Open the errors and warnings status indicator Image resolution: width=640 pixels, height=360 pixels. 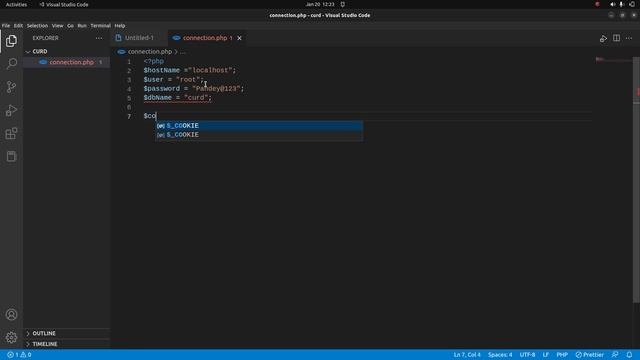click(x=19, y=355)
